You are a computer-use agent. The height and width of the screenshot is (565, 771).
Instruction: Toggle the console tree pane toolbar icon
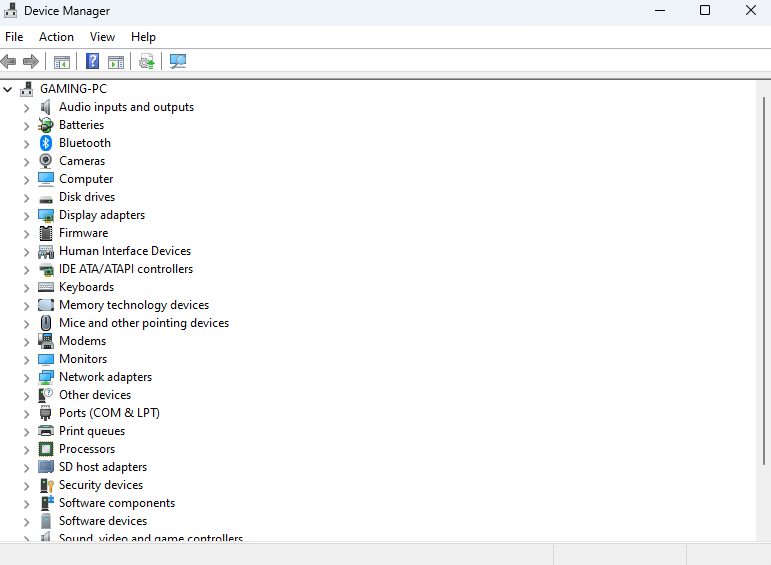click(x=62, y=62)
